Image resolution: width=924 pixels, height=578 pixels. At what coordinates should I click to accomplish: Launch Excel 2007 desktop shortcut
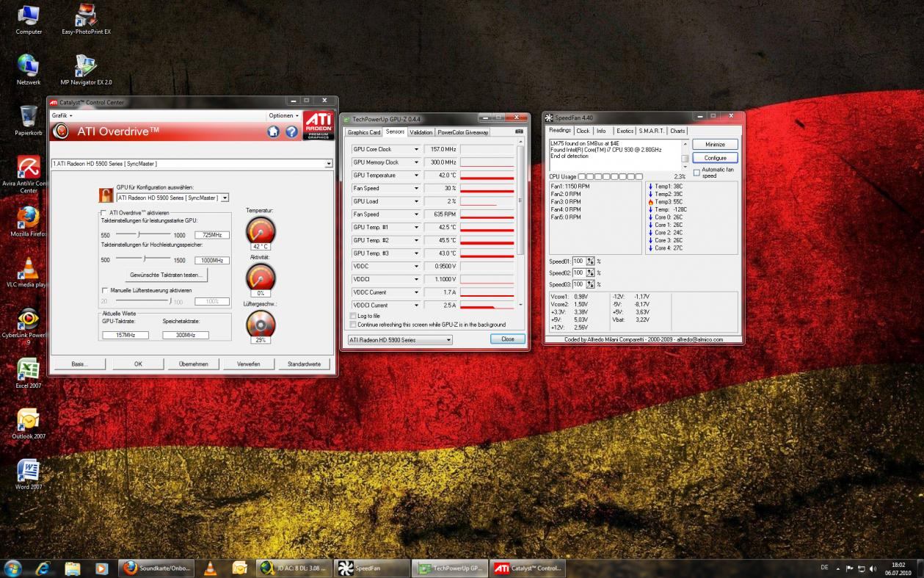point(29,374)
